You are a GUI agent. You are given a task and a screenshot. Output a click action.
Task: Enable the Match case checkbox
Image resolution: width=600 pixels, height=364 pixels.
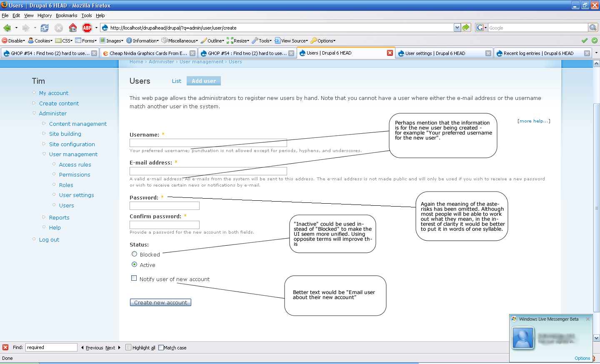click(x=161, y=348)
